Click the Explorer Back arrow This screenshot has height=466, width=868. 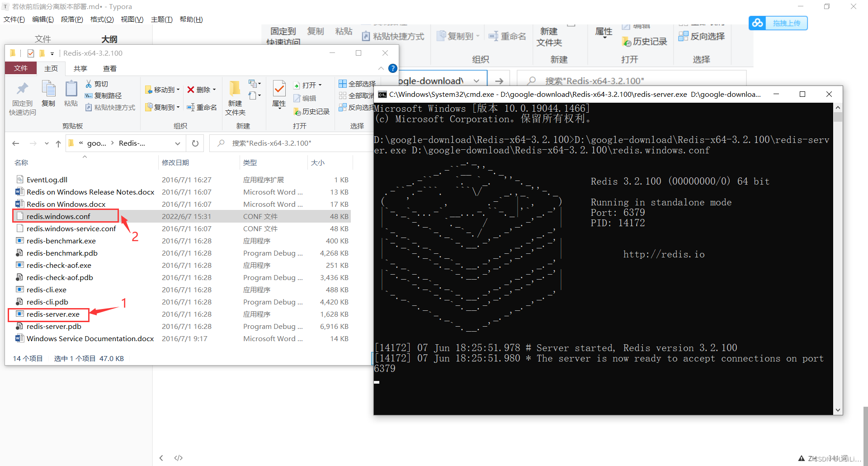coord(16,143)
